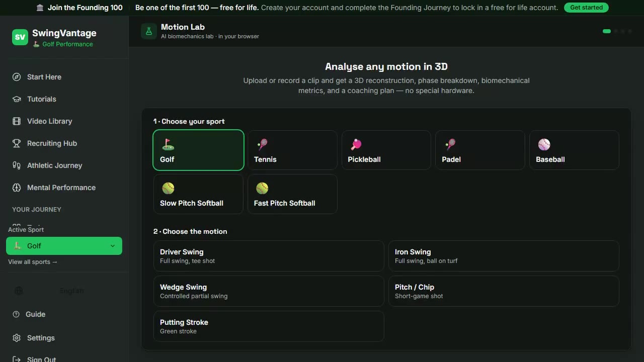Choose the Putting Stroke motion
This screenshot has height=362, width=644.
click(x=269, y=326)
